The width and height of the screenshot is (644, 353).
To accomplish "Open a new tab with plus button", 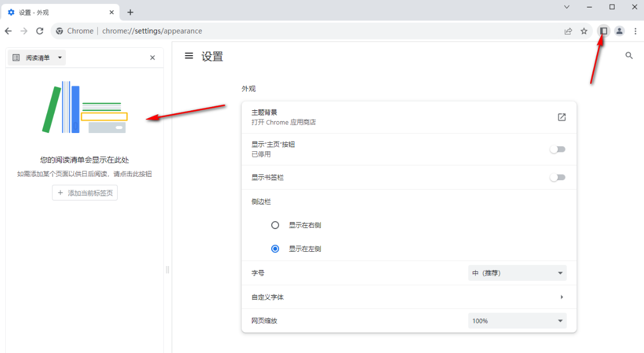I will pos(130,13).
